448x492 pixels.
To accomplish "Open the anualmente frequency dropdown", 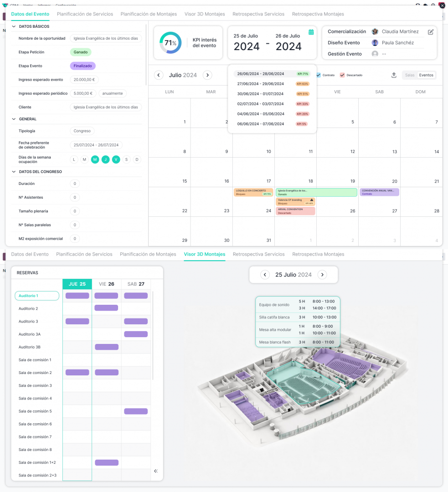I will [113, 93].
